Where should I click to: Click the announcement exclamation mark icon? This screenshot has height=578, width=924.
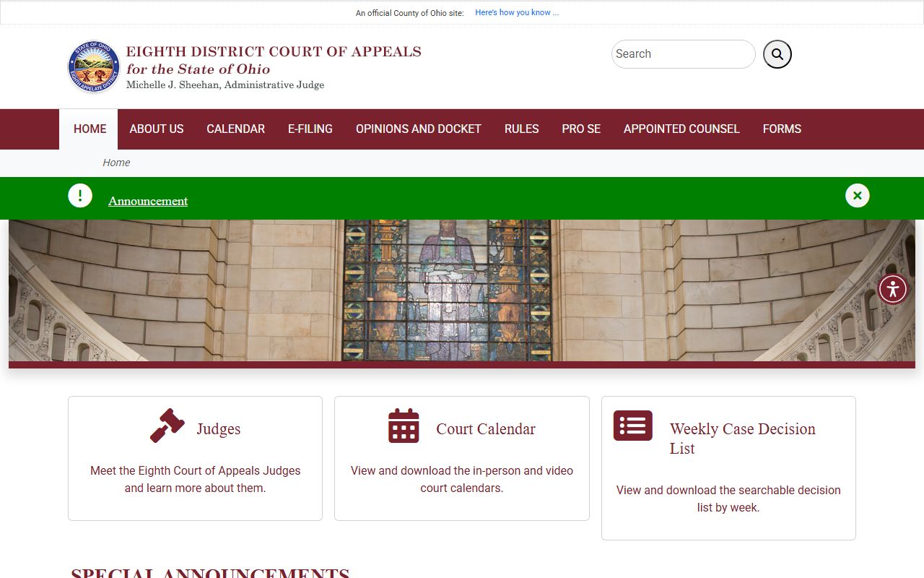pyautogui.click(x=80, y=195)
